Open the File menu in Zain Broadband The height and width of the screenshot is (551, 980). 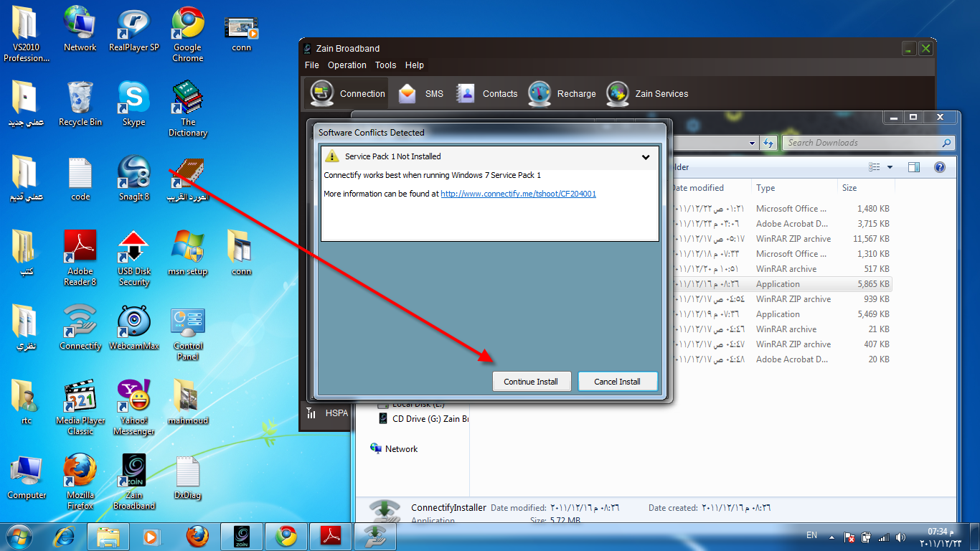312,65
